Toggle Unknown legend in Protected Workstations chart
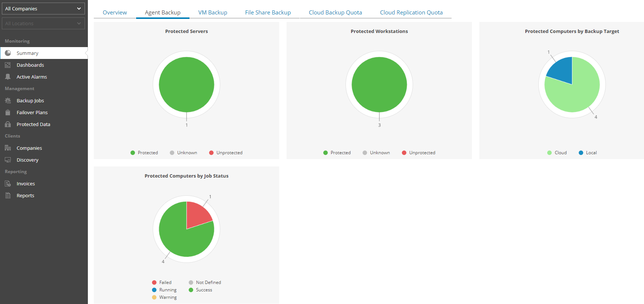Image resolution: width=644 pixels, height=304 pixels. 376,153
